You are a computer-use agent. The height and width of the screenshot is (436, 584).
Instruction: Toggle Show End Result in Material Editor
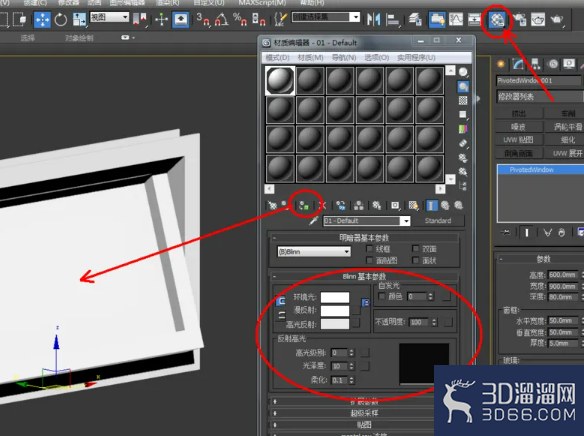click(x=431, y=205)
